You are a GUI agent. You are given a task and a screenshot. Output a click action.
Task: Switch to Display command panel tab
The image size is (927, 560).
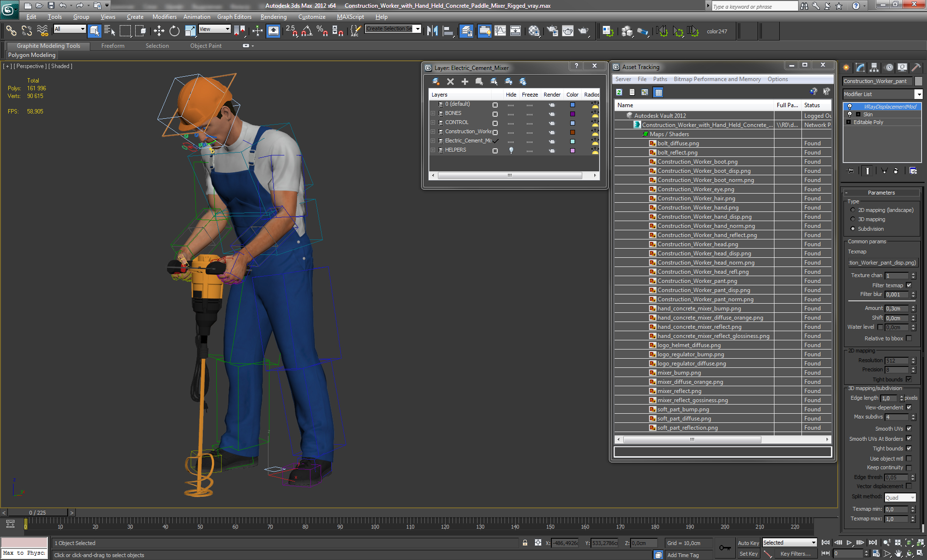tap(902, 68)
